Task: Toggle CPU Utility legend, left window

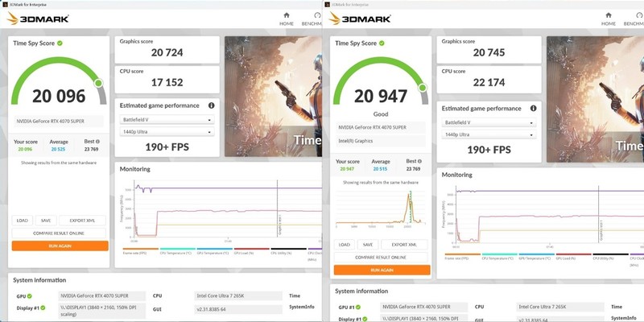Action: (x=288, y=251)
